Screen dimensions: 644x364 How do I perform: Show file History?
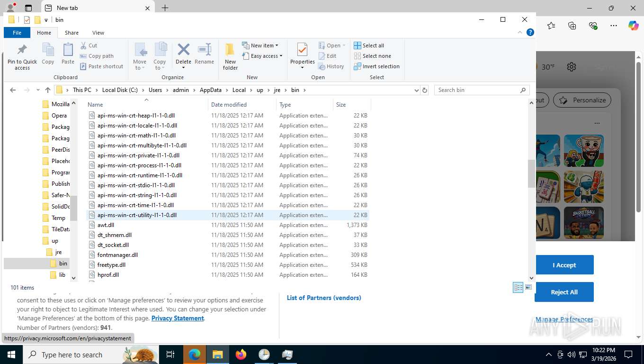coord(331,66)
